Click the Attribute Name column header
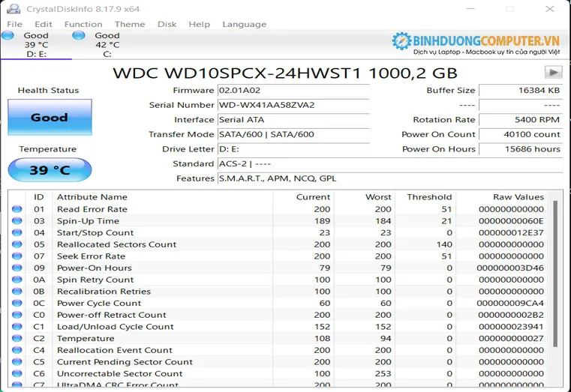 tap(92, 196)
